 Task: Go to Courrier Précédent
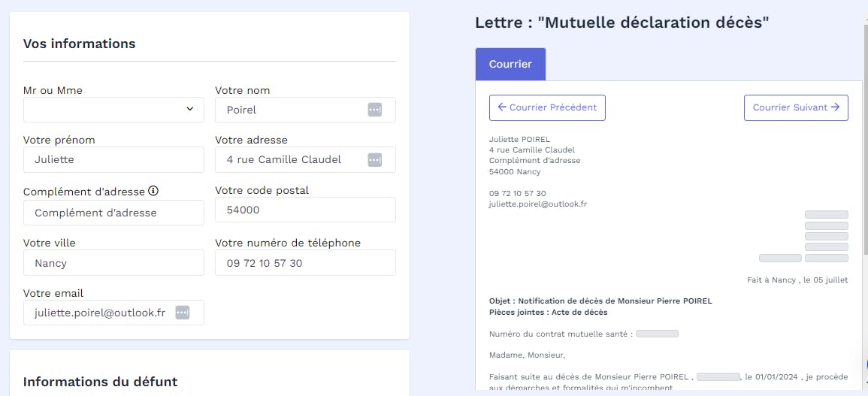(547, 107)
